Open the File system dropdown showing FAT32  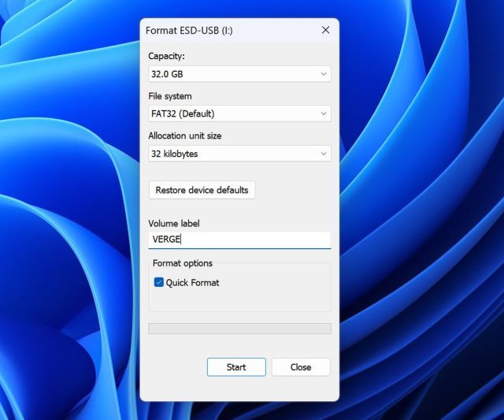pyautogui.click(x=239, y=113)
